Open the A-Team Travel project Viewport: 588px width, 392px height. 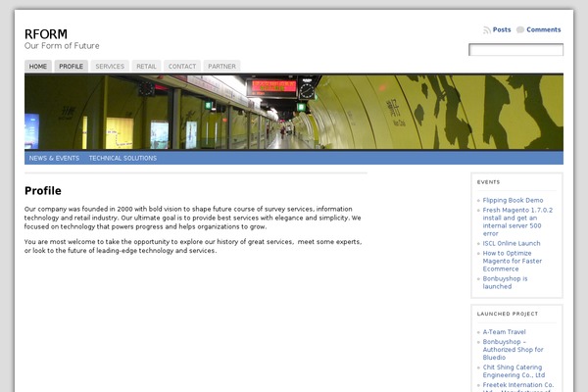point(505,332)
